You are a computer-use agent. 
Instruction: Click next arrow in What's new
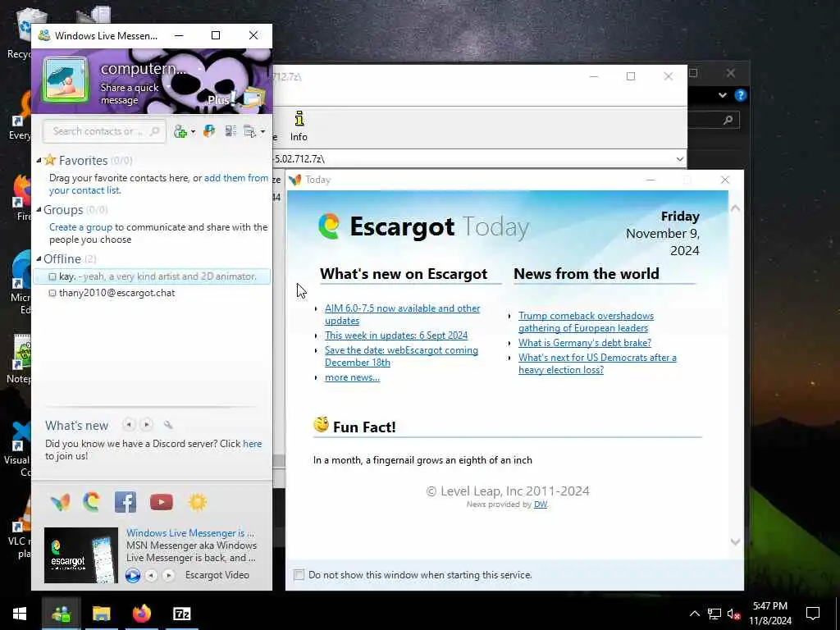146,425
